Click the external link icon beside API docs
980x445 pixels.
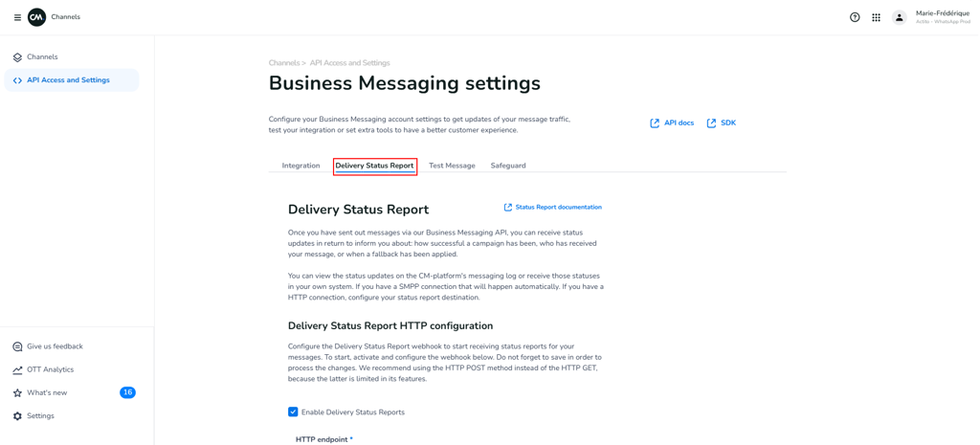pyautogui.click(x=655, y=123)
